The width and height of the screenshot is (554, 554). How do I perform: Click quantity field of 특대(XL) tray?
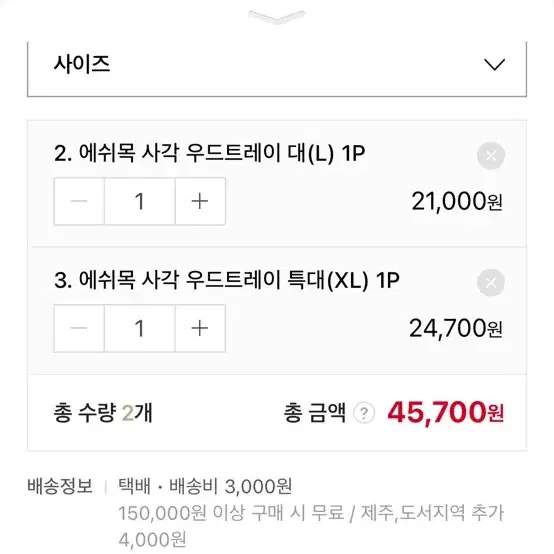point(140,328)
